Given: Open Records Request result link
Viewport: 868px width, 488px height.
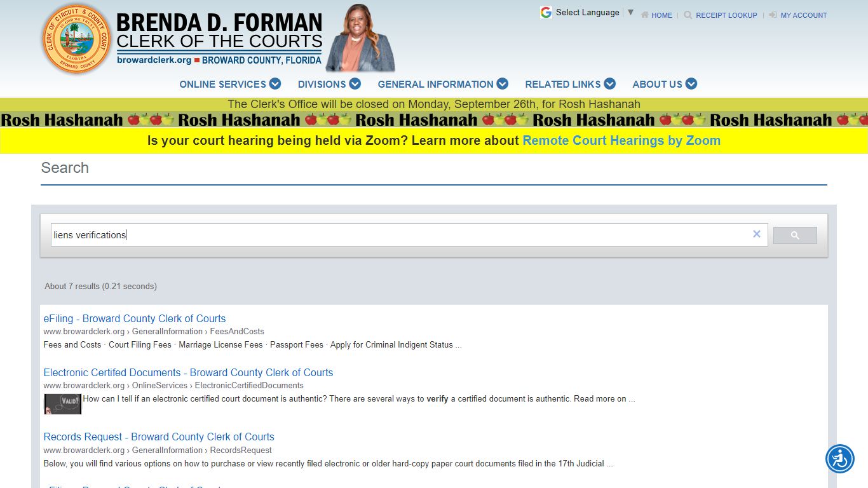Looking at the screenshot, I should pyautogui.click(x=159, y=437).
